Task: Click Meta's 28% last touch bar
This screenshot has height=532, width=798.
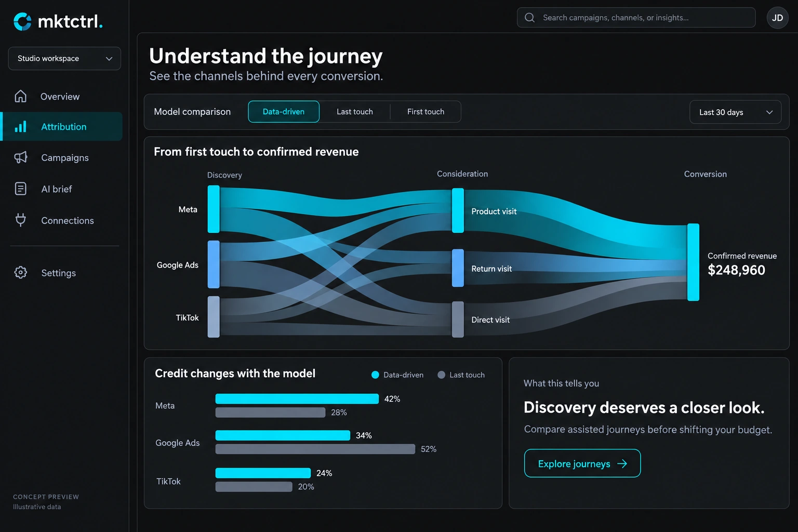Action: tap(270, 413)
